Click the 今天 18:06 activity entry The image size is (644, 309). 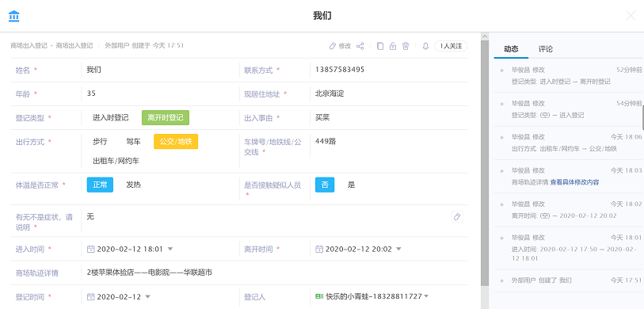[569, 143]
